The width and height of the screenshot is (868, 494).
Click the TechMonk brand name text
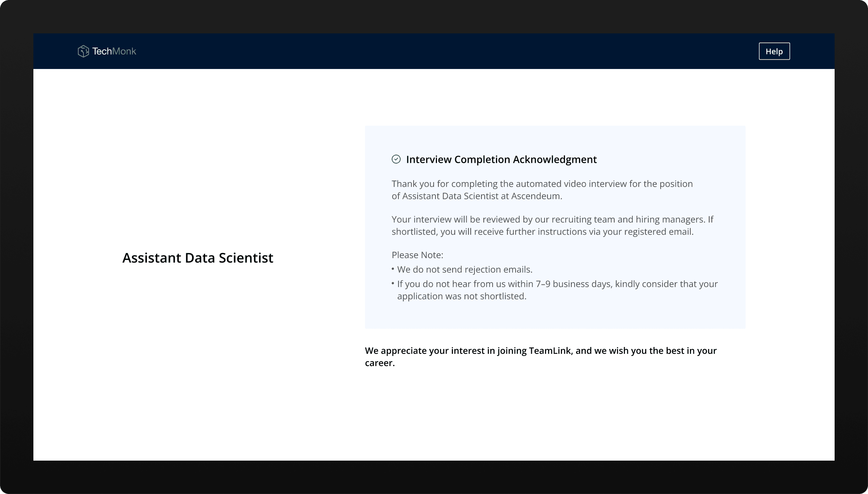(114, 51)
